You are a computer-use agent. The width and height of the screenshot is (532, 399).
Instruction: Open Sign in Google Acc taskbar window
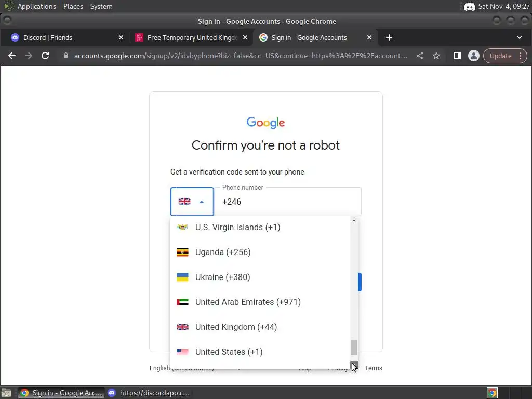pos(61,393)
